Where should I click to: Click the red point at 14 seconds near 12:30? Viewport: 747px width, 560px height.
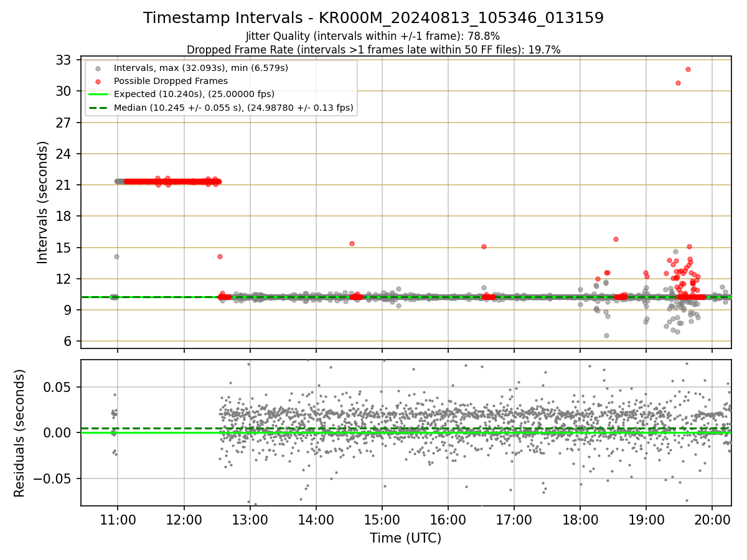tap(220, 256)
